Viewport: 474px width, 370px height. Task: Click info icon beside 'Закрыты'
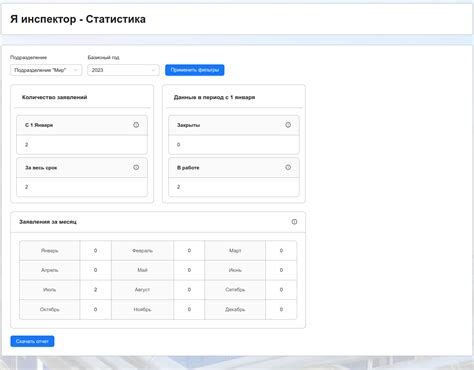coord(288,125)
